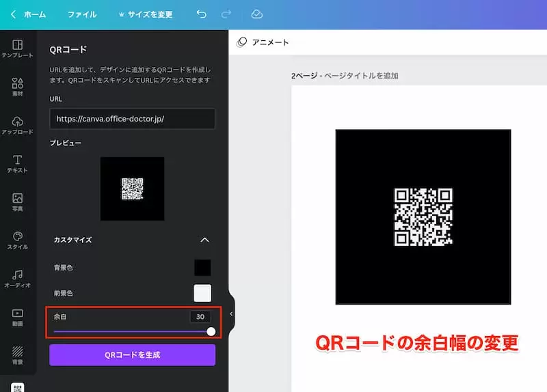
Task: Click the QRコード panel heading
Action: click(x=68, y=49)
